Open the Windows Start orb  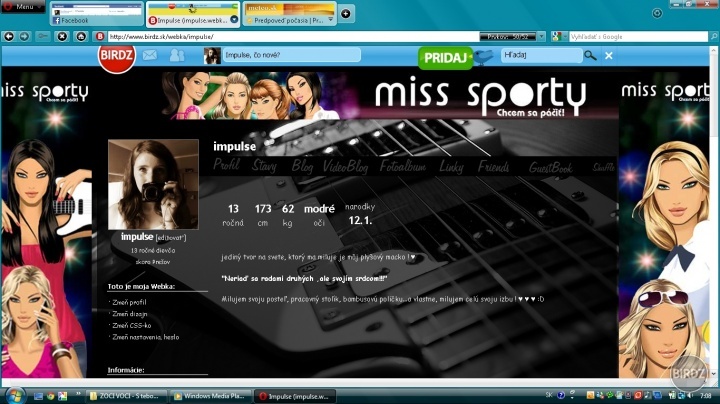pos(15,395)
